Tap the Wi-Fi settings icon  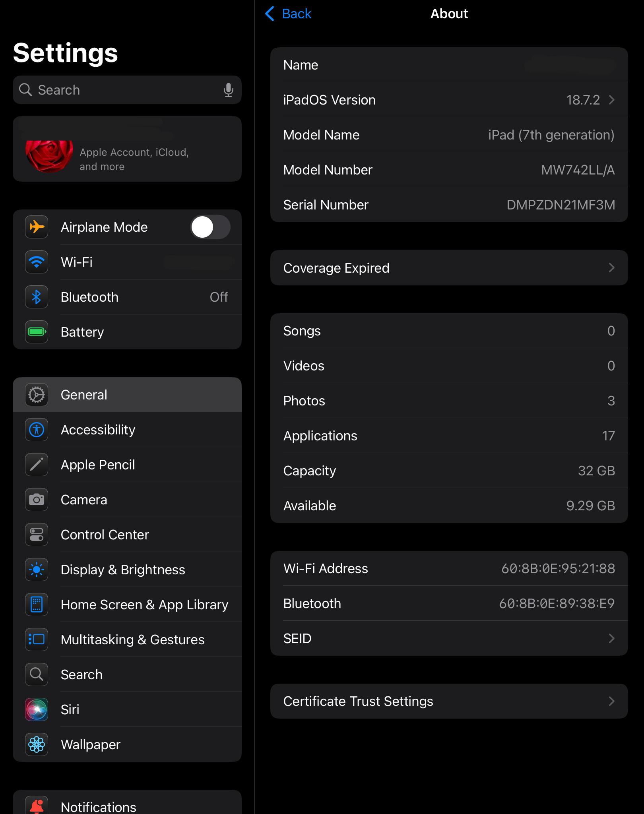(37, 262)
